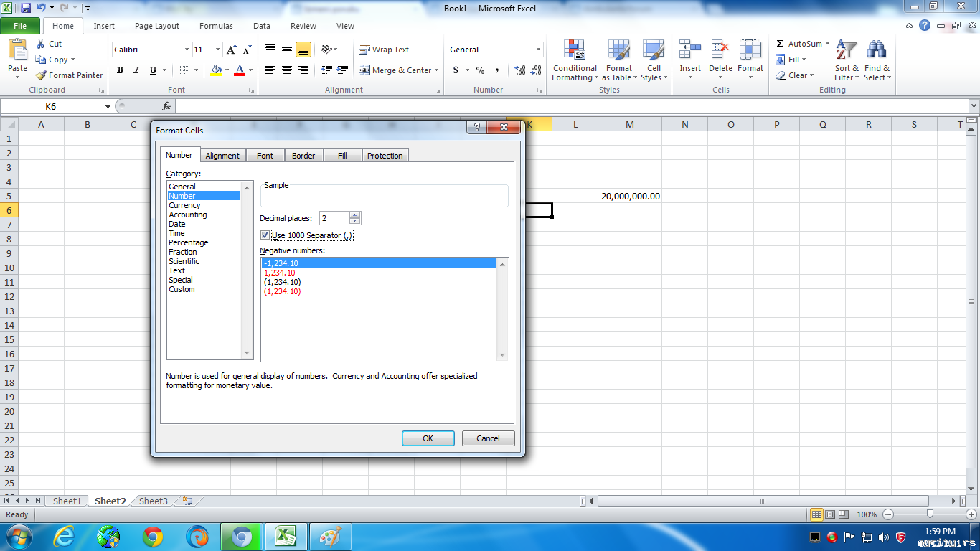980x551 pixels.
Task: Click the Decimal places input field
Action: (335, 218)
